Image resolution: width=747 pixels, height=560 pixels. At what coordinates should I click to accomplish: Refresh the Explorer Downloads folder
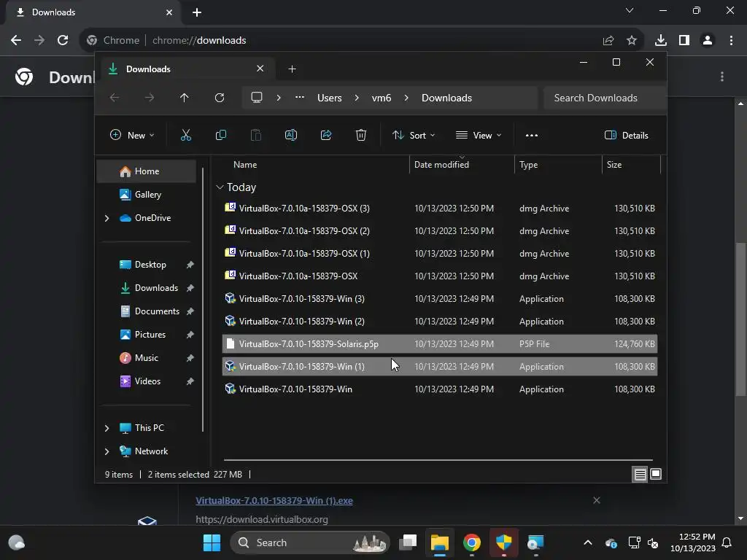(x=219, y=98)
